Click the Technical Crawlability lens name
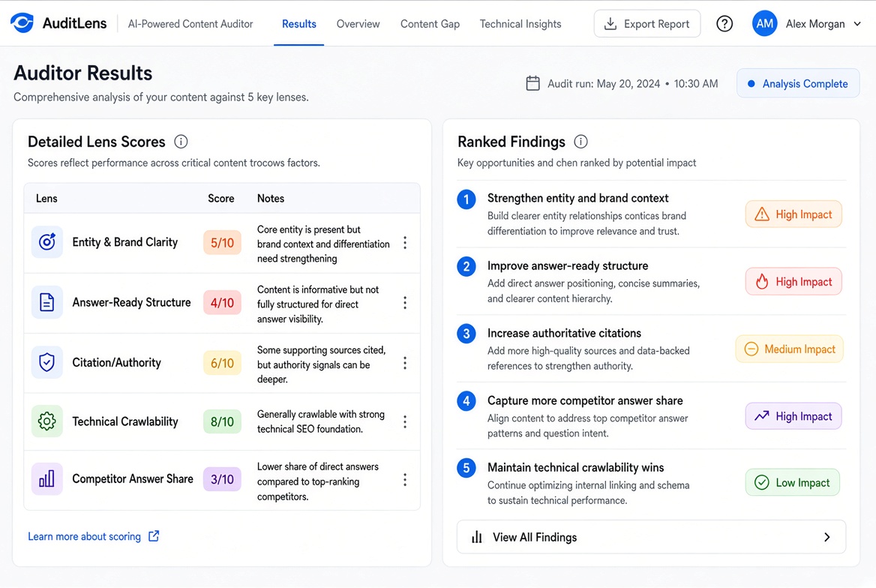Image resolution: width=876 pixels, height=588 pixels. pyautogui.click(x=125, y=421)
